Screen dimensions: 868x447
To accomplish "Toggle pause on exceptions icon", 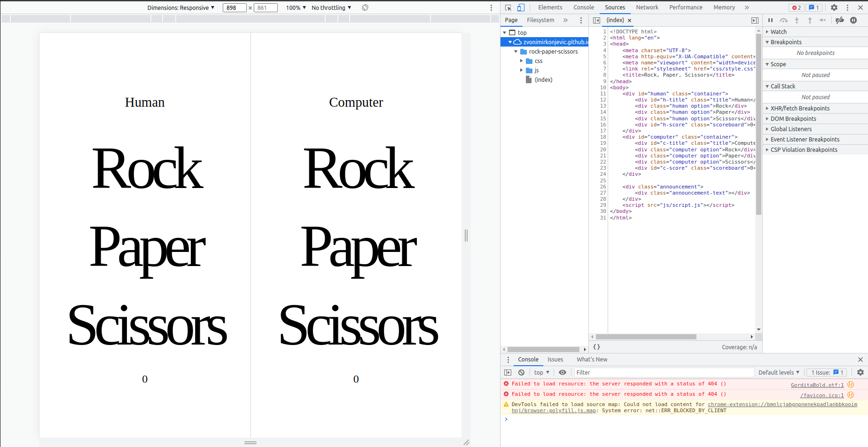I will click(853, 20).
